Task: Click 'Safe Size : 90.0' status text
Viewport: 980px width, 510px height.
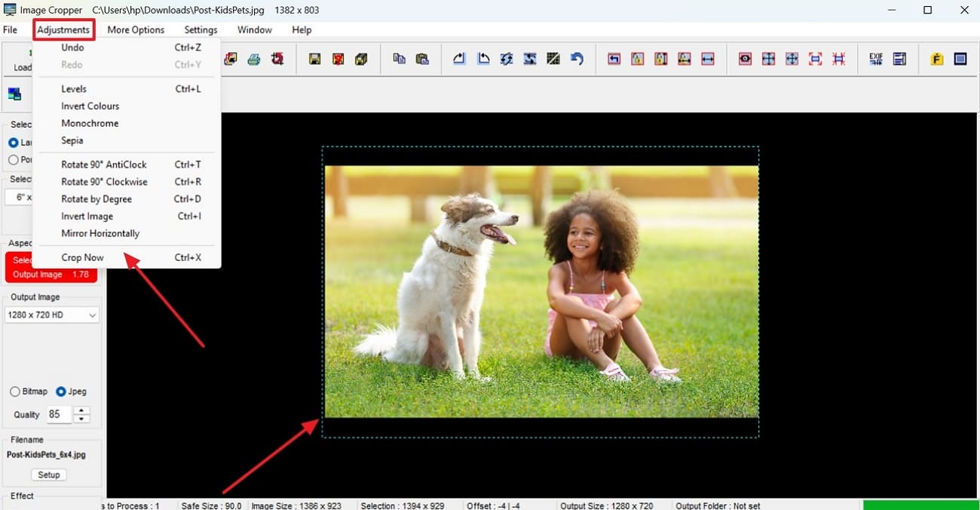Action: 211,505
